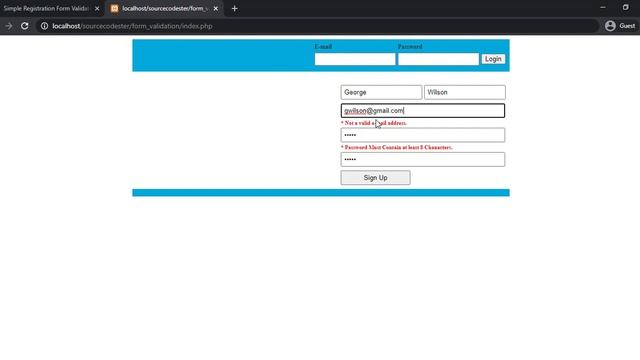Submit the form with Sign Up
640x360 pixels.
(x=376, y=178)
